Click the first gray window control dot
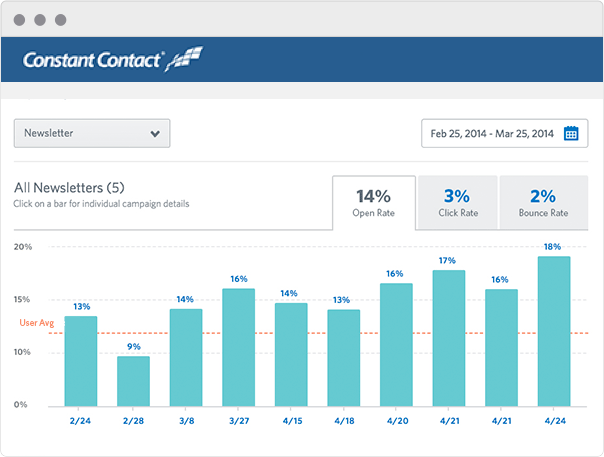The width and height of the screenshot is (604, 457). [x=19, y=20]
